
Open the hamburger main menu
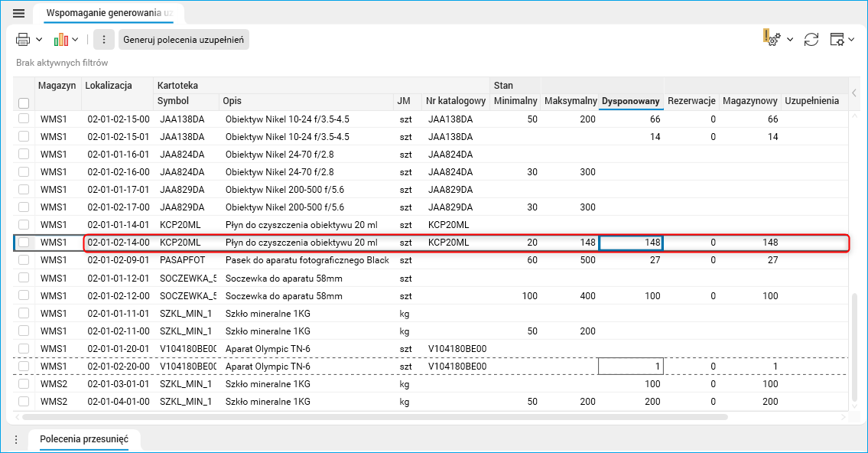point(19,13)
